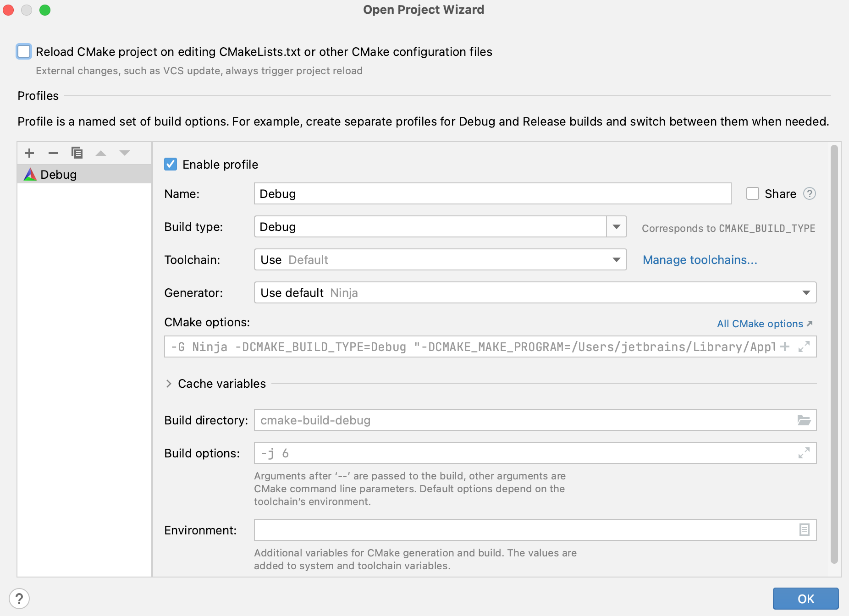Expand the CMake options field
Image resolution: width=849 pixels, height=616 pixels.
804,347
